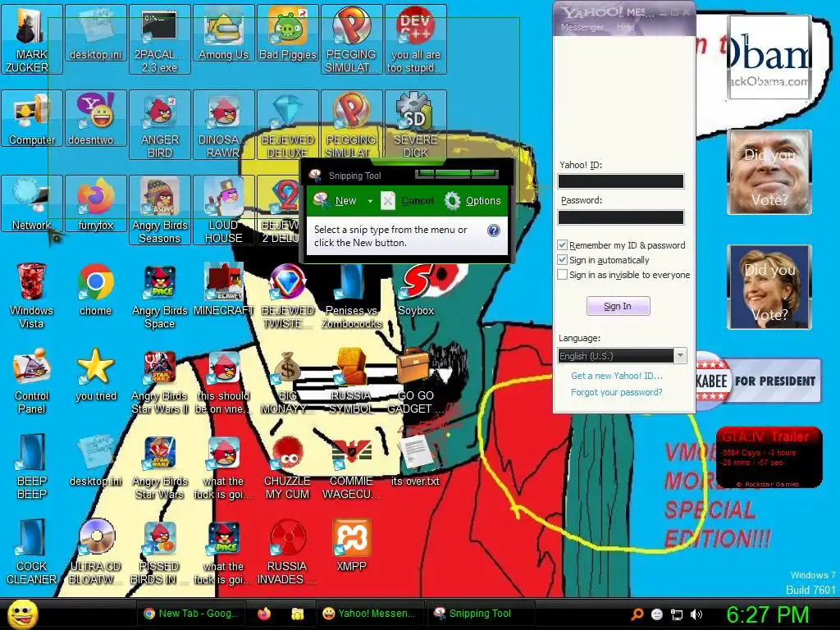
Task: Open the its over.txt file
Action: [416, 460]
